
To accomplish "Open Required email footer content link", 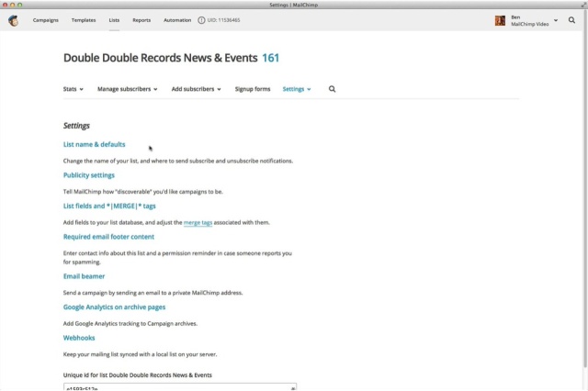I will click(108, 237).
